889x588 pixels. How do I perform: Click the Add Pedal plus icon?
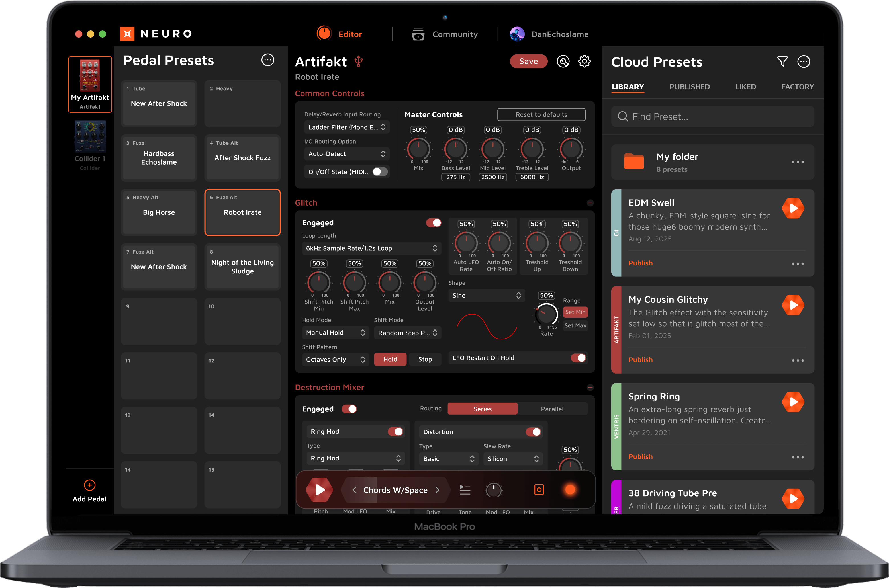click(89, 485)
